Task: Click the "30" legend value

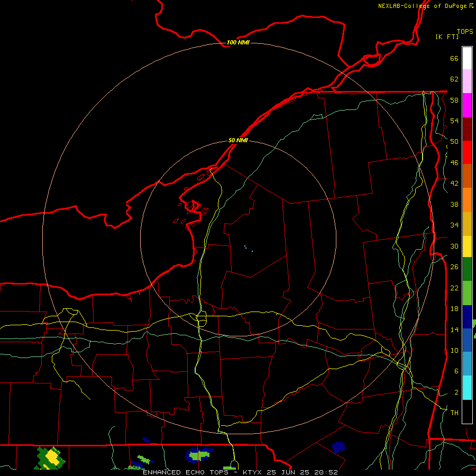Action: tap(454, 246)
